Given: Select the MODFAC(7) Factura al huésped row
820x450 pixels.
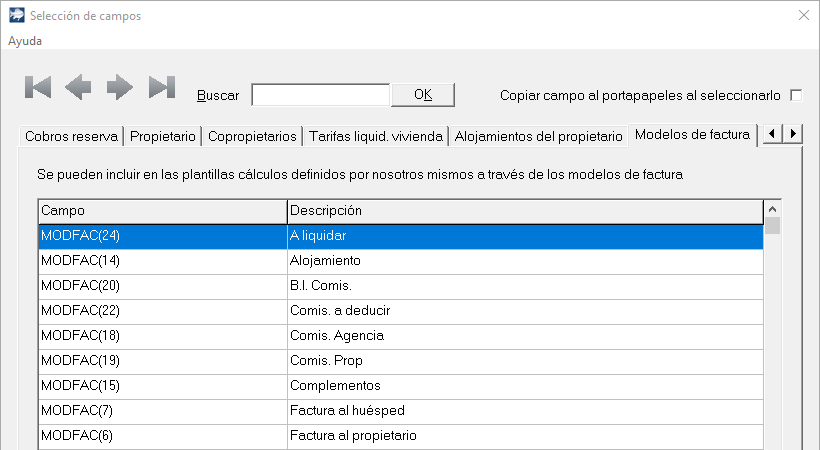Looking at the screenshot, I should point(400,411).
